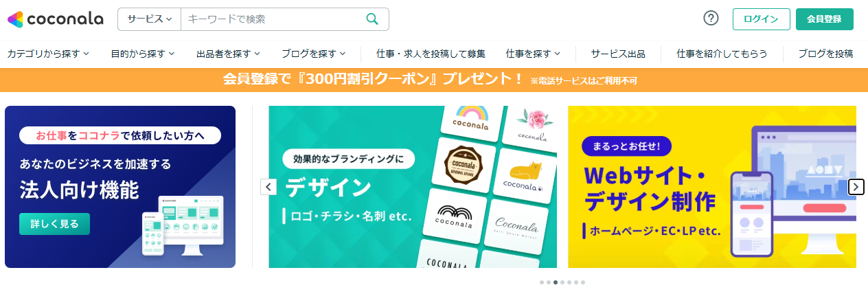Click the coconala logo
This screenshot has width=868, height=292.
[55, 19]
